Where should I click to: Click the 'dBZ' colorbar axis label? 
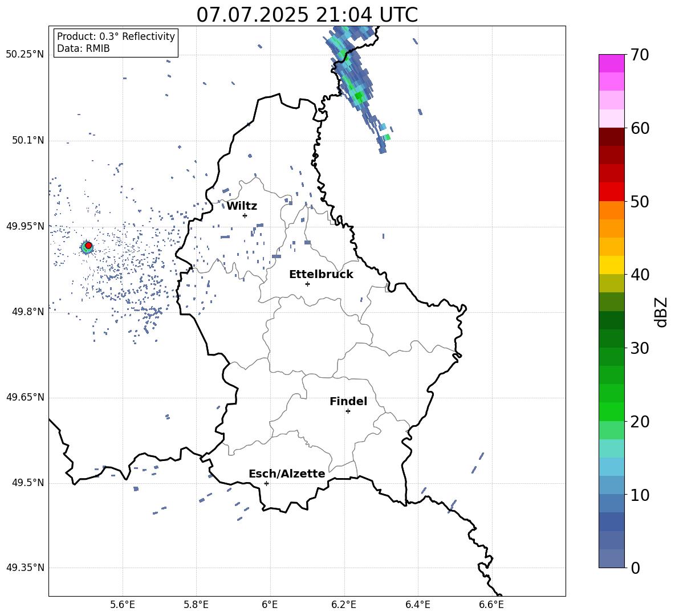pos(661,312)
